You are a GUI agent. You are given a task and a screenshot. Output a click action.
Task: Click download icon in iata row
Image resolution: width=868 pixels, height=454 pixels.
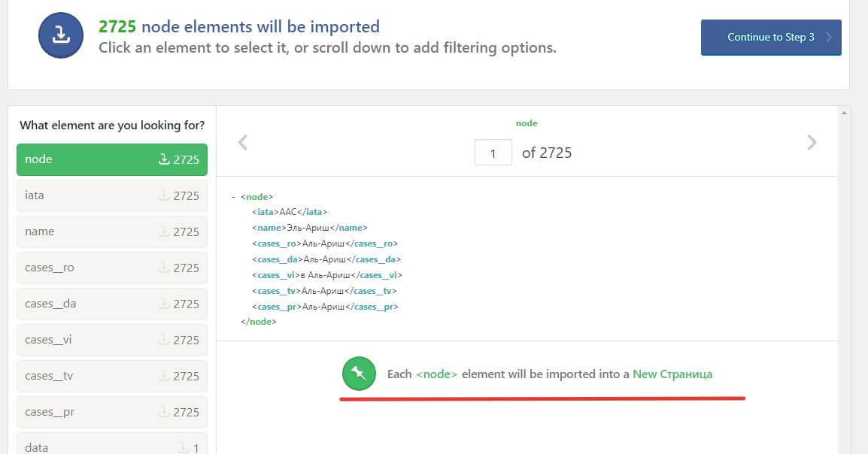(164, 195)
